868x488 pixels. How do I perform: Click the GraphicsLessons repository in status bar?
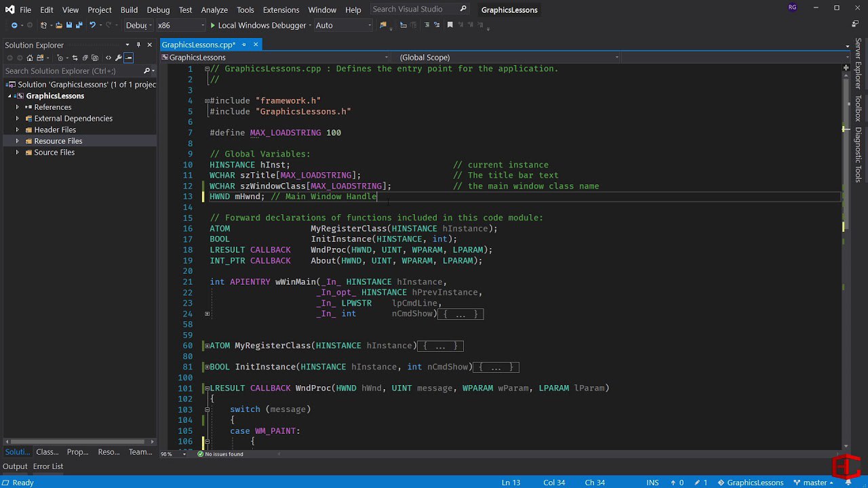(749, 483)
